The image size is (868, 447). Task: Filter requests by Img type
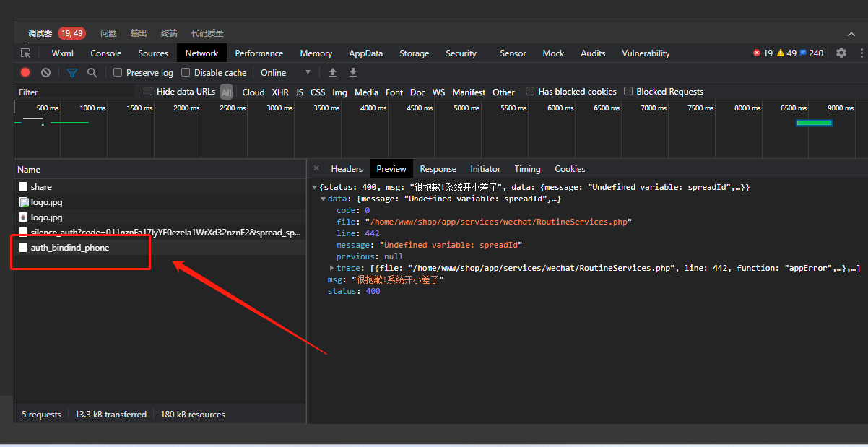pos(339,92)
